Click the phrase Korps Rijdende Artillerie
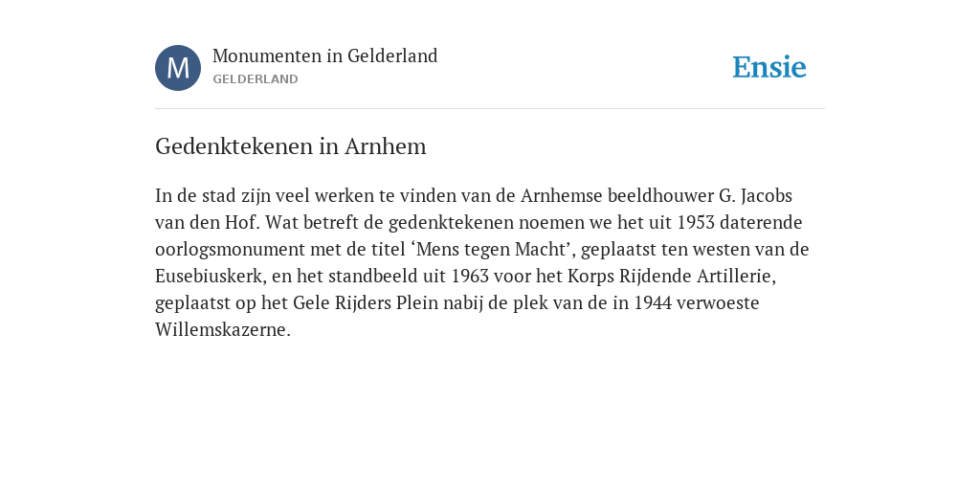Screen dimensions: 980x490 click(x=669, y=277)
